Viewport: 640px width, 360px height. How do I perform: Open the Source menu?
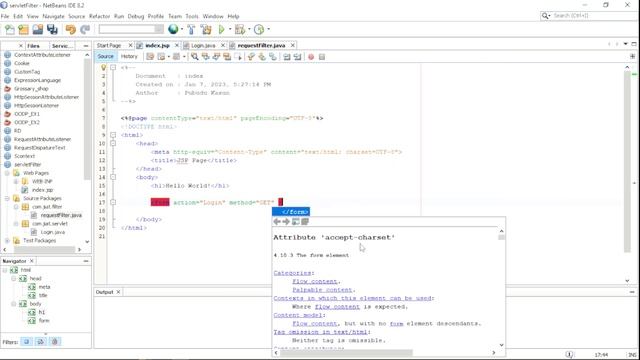[x=76, y=16]
